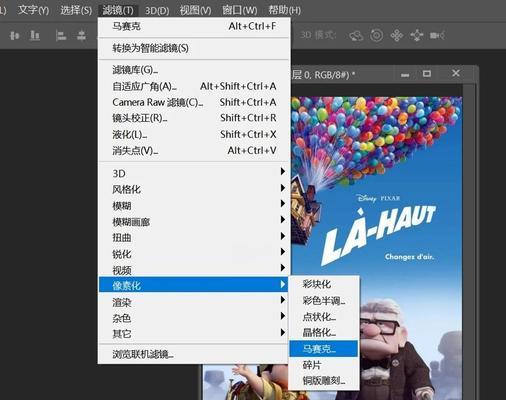Expand the 其它 submenu
Viewport: 506px width, 400px height.
pos(194,334)
